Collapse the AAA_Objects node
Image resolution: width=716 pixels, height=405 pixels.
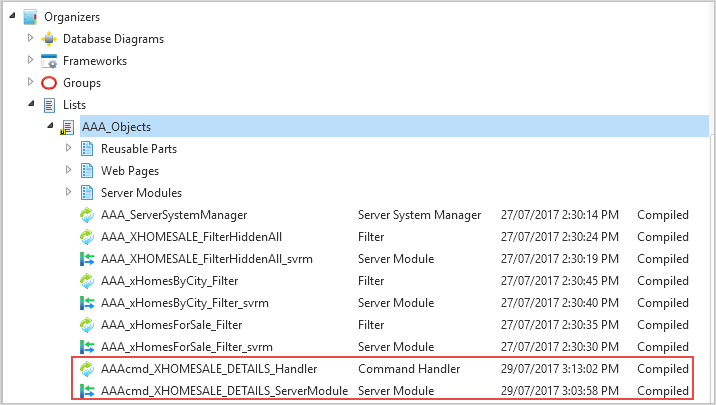[49, 126]
